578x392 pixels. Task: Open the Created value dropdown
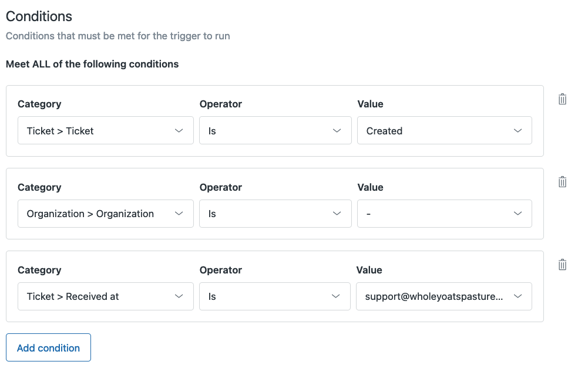click(x=444, y=131)
